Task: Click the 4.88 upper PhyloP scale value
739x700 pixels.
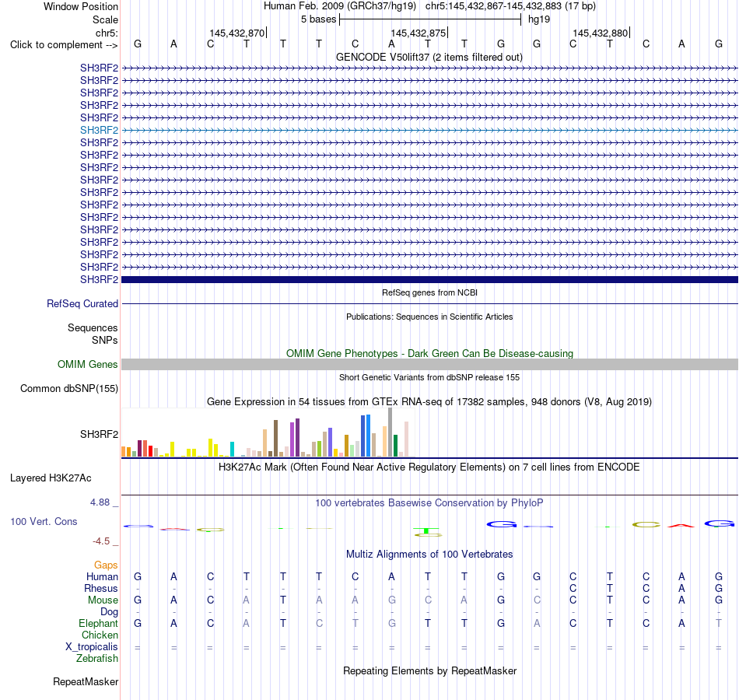Action: point(100,502)
